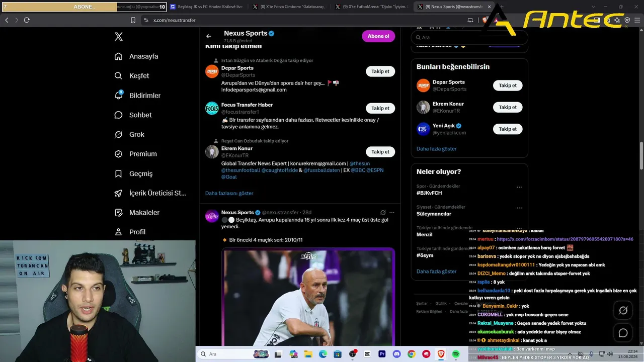Viewport: 644px width, 362px height.
Task: Click the X logo in the sidebar
Action: pos(119,37)
